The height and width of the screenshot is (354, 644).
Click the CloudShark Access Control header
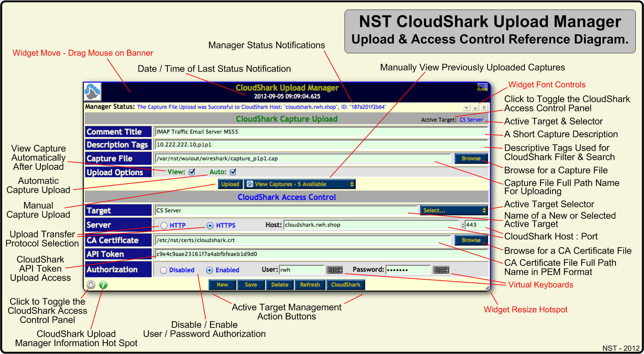pyautogui.click(x=287, y=197)
